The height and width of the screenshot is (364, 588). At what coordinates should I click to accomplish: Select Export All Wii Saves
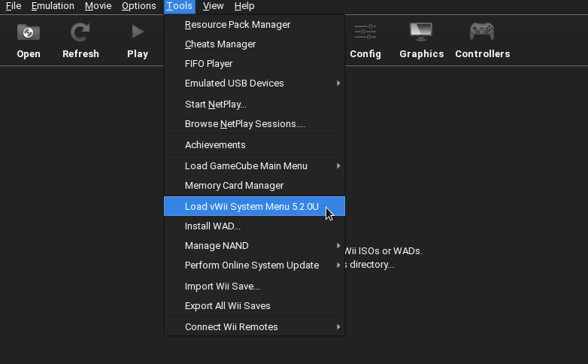click(228, 306)
